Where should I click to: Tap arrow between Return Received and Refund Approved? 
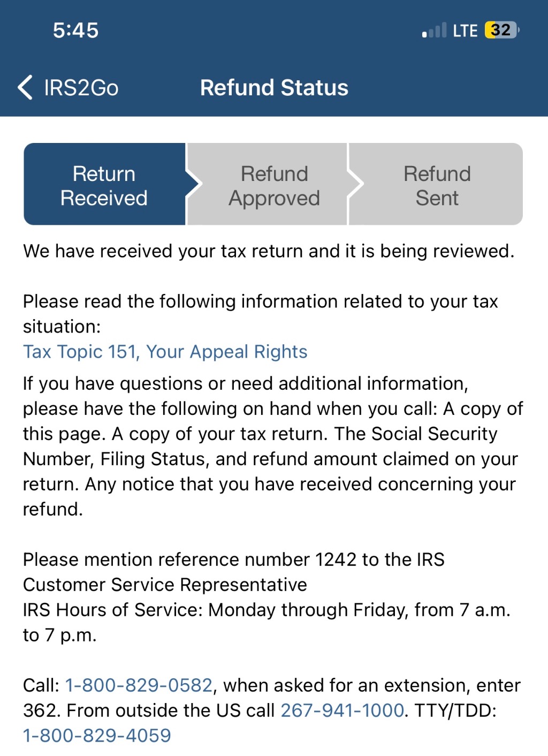[x=194, y=184]
